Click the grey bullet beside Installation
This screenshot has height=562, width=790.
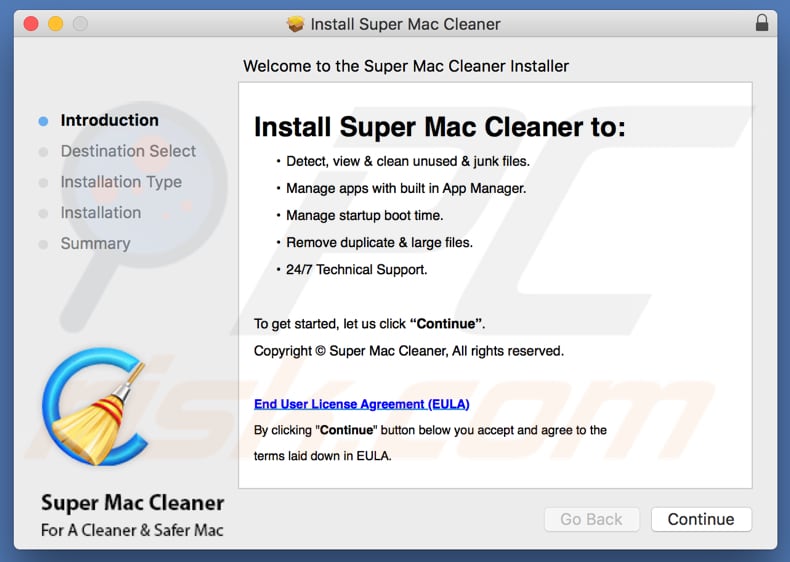(x=43, y=214)
